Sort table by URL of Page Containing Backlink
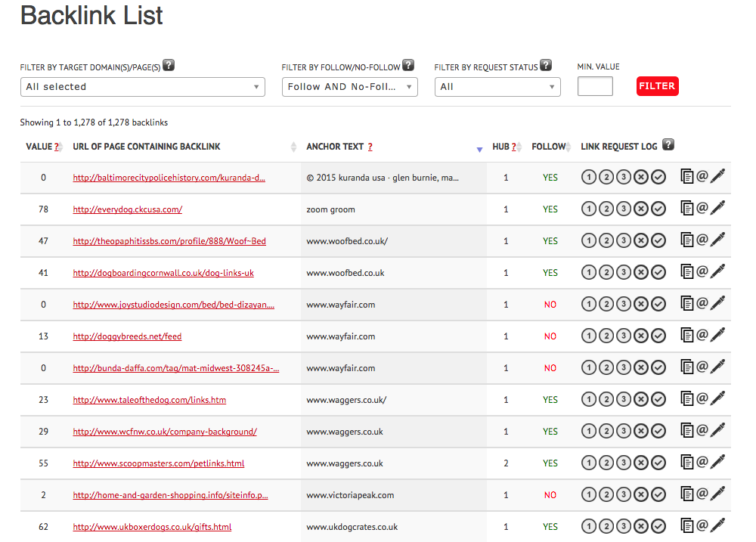 pos(147,147)
